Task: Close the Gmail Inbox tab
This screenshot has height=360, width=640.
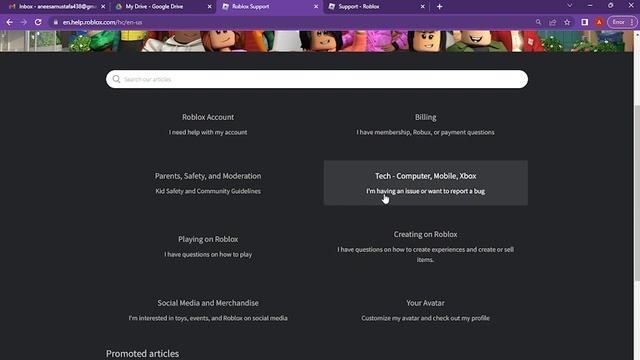Action: (x=103, y=7)
